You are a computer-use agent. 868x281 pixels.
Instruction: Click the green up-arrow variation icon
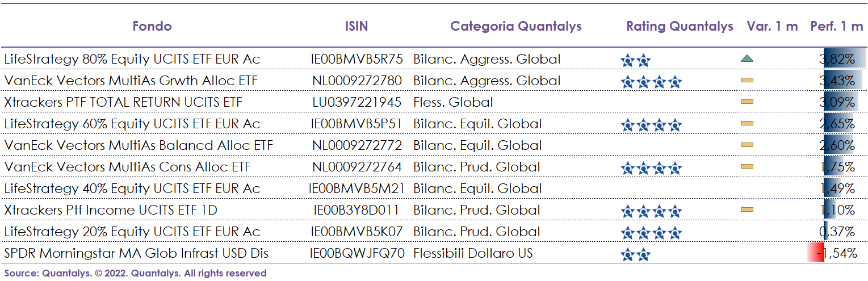(747, 58)
